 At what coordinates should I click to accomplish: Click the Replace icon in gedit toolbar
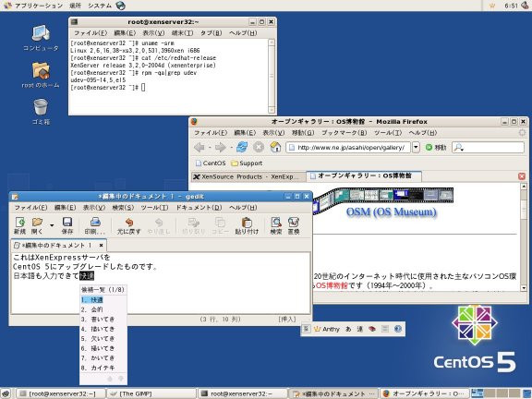click(294, 225)
